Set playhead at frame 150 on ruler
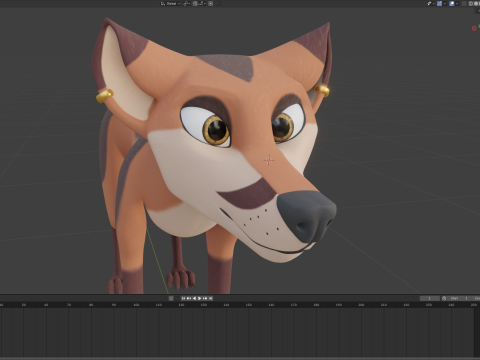This screenshot has width=480, height=360. point(249,305)
